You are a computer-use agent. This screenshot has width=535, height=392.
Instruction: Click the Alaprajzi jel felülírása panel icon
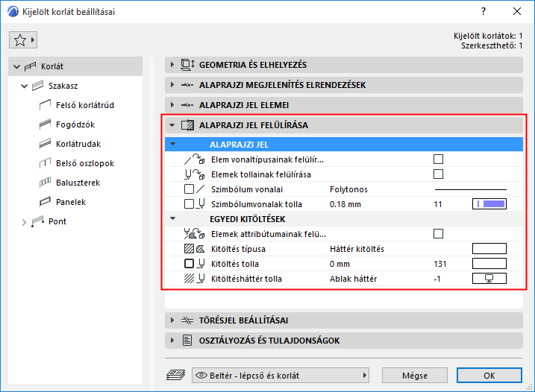tap(187, 125)
